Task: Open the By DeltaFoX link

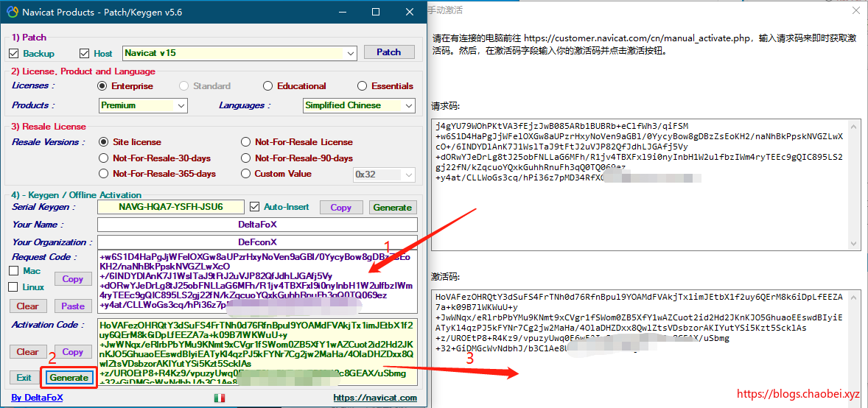Action: [37, 398]
